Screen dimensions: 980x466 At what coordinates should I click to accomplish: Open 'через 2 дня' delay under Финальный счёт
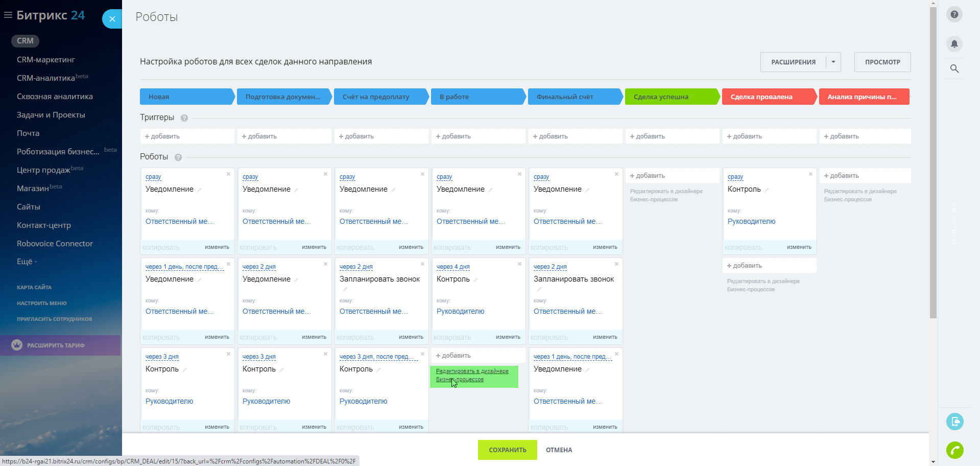coord(550,267)
